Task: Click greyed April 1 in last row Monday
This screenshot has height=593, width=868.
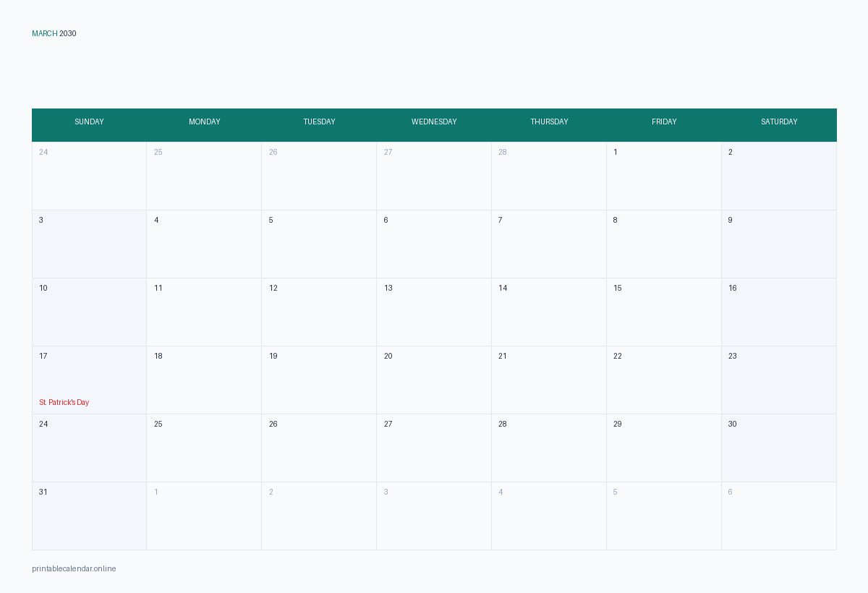Action: 204,516
